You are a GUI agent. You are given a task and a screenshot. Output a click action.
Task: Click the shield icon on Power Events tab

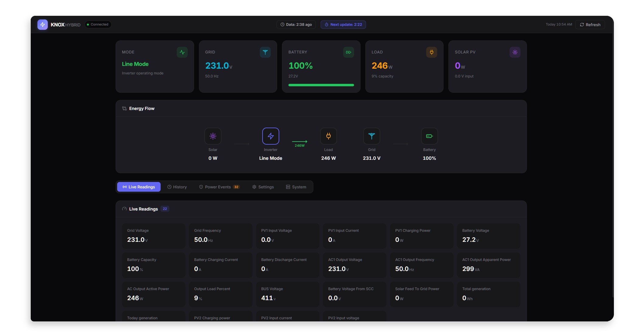click(x=201, y=187)
